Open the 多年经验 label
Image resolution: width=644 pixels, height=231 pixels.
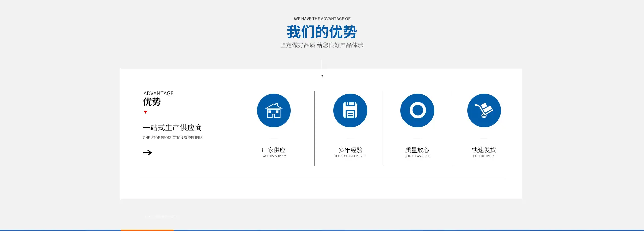350,150
